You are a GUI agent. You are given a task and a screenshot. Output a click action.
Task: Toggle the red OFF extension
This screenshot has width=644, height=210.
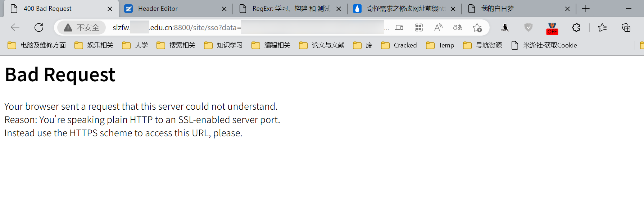[x=552, y=28]
